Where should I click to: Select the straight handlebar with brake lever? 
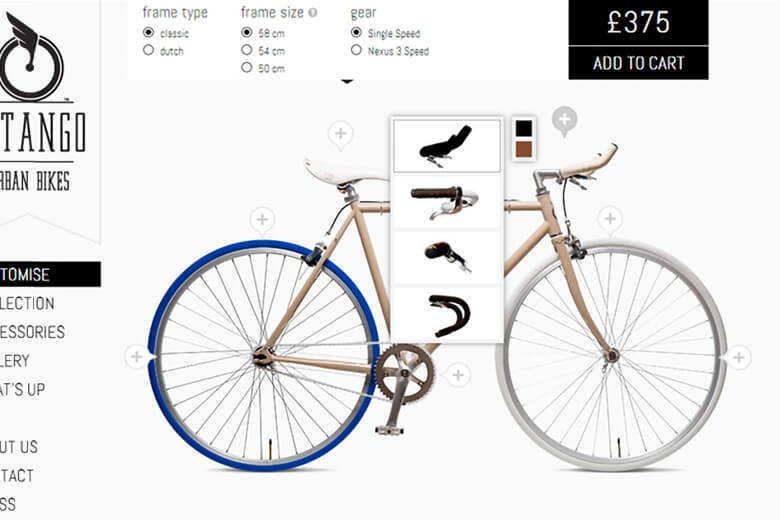447,202
